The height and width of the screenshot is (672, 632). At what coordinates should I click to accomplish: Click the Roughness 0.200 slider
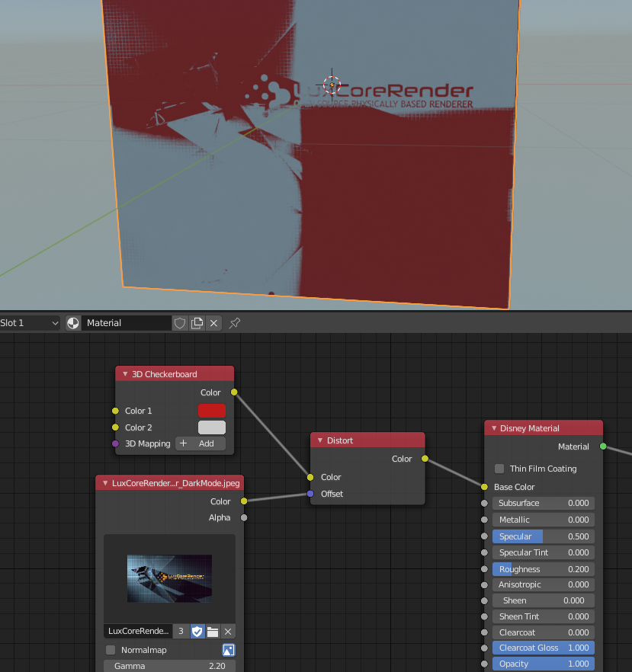click(544, 569)
